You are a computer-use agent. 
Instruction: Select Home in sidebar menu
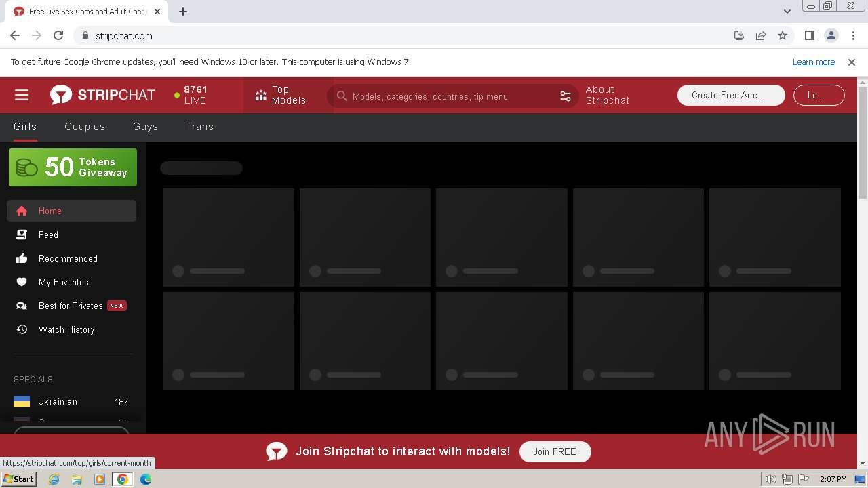pyautogui.click(x=71, y=211)
